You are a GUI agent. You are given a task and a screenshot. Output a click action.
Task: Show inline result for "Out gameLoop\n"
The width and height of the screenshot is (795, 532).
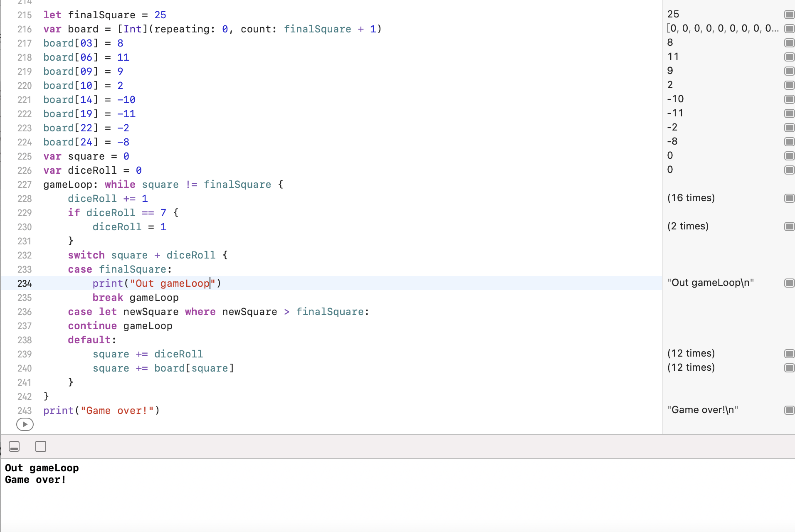point(789,283)
